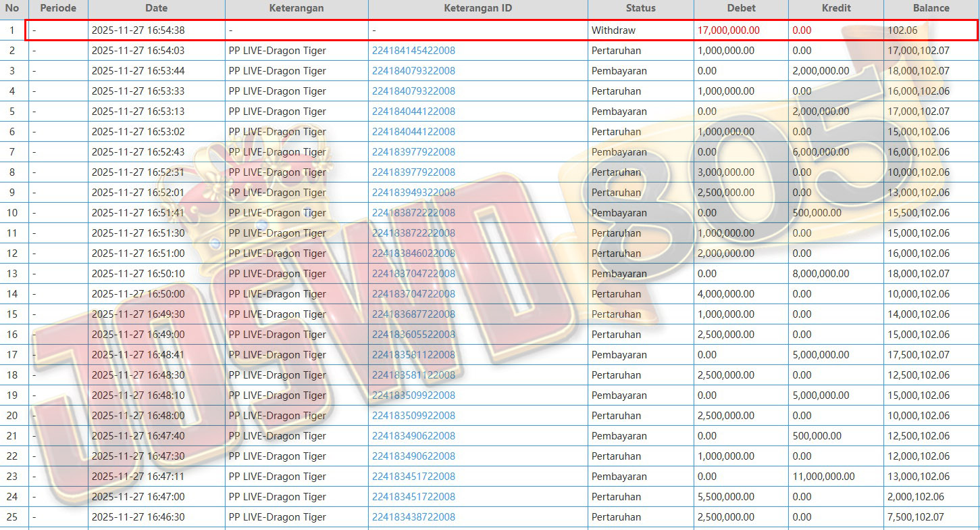Open Keterangan ID link 224184145422008
The width and height of the screenshot is (980, 530).
click(x=413, y=51)
